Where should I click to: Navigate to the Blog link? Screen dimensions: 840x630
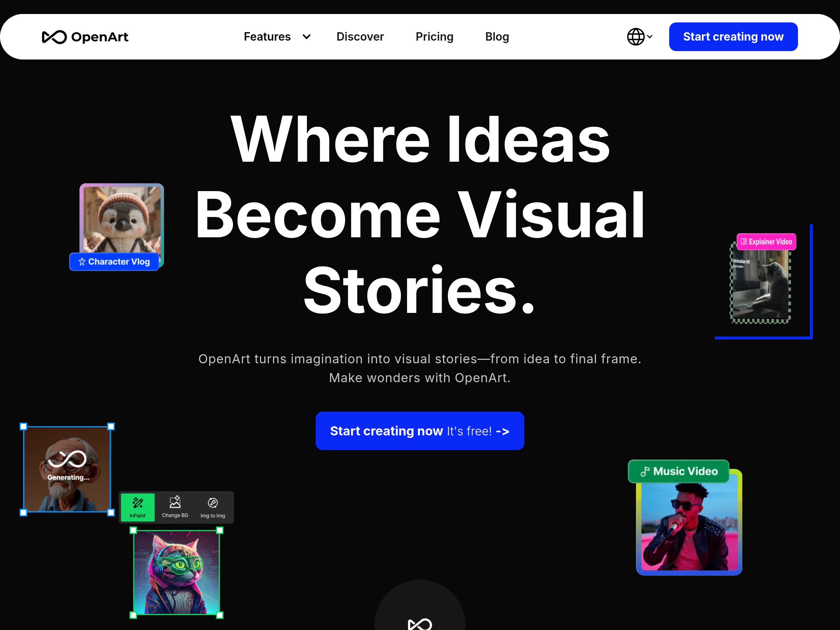pyautogui.click(x=497, y=37)
